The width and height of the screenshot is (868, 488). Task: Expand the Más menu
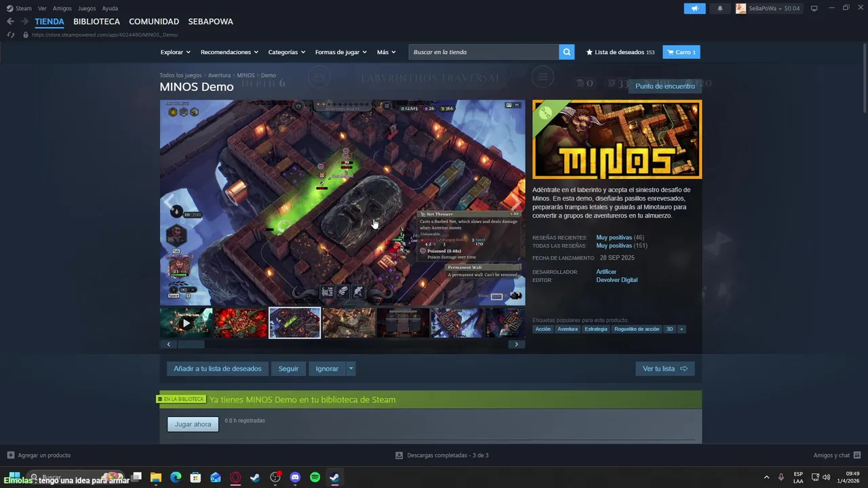point(387,52)
